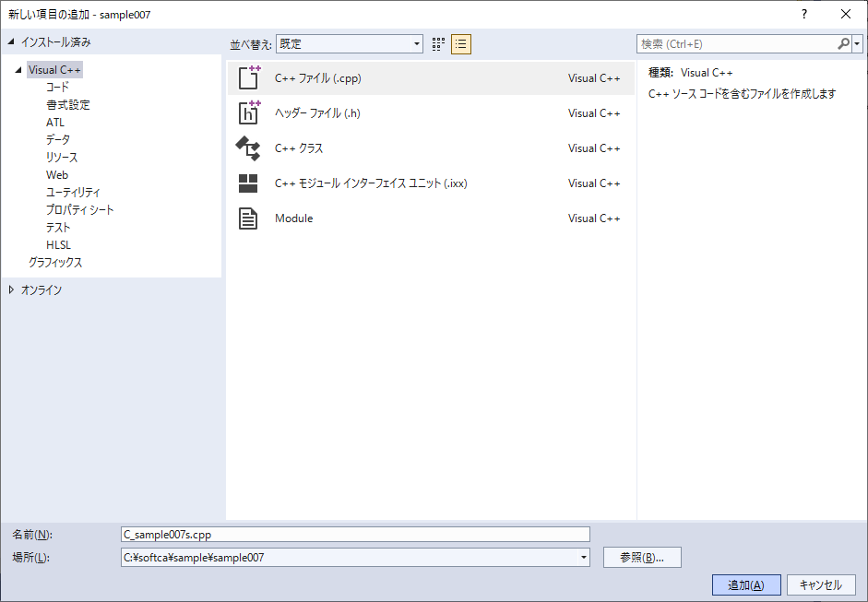Screen dimensions: 868x602
Task: Select the HLSL category
Action: click(x=58, y=245)
